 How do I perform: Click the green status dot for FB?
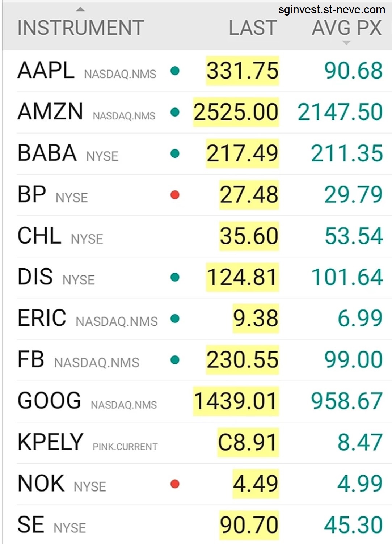click(x=175, y=360)
